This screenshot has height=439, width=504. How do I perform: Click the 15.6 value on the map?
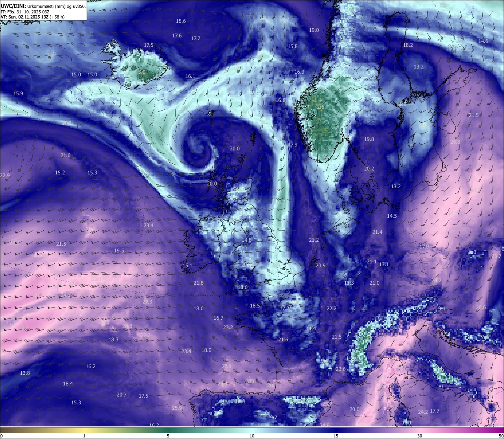pos(181,21)
